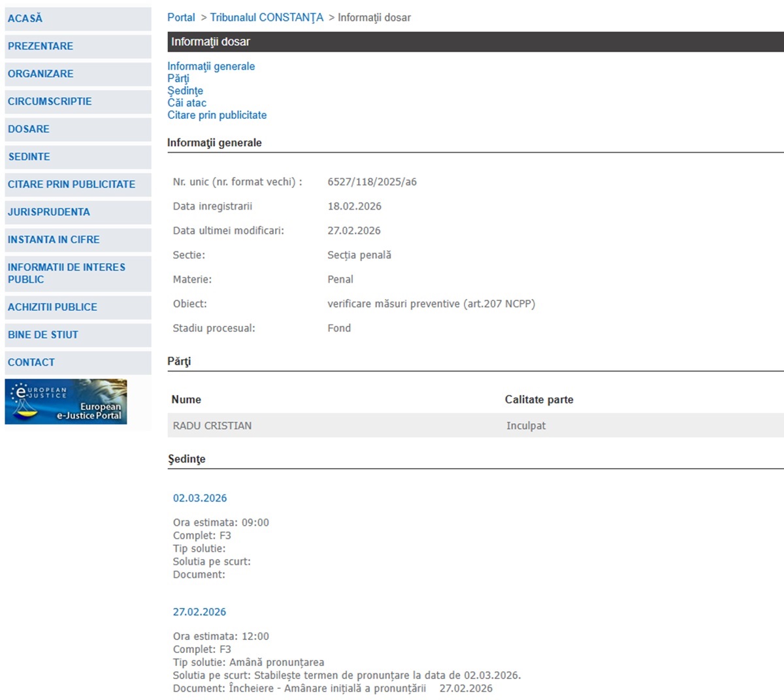Click Stadiu procesual value Fond

[x=339, y=328]
